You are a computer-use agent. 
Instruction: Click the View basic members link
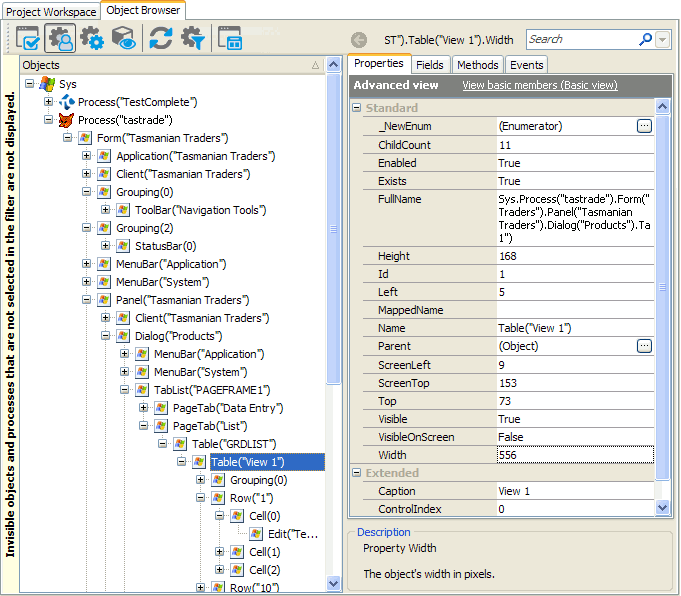tap(539, 86)
